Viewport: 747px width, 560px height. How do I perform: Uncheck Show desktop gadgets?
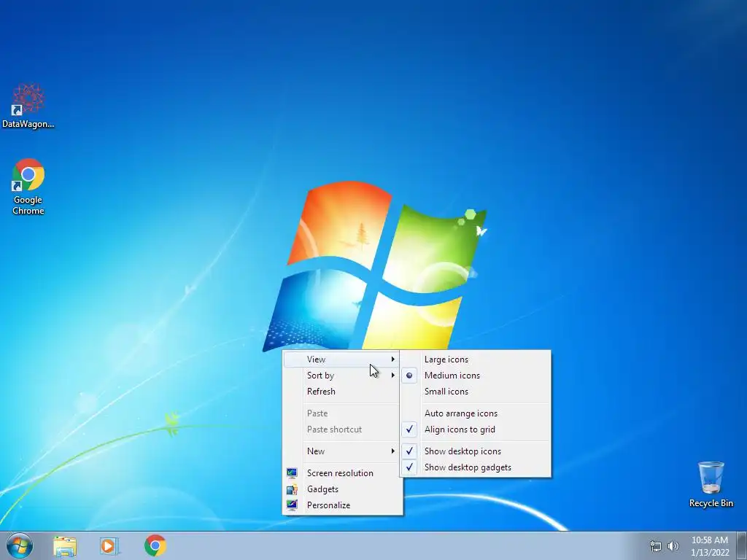[476, 467]
